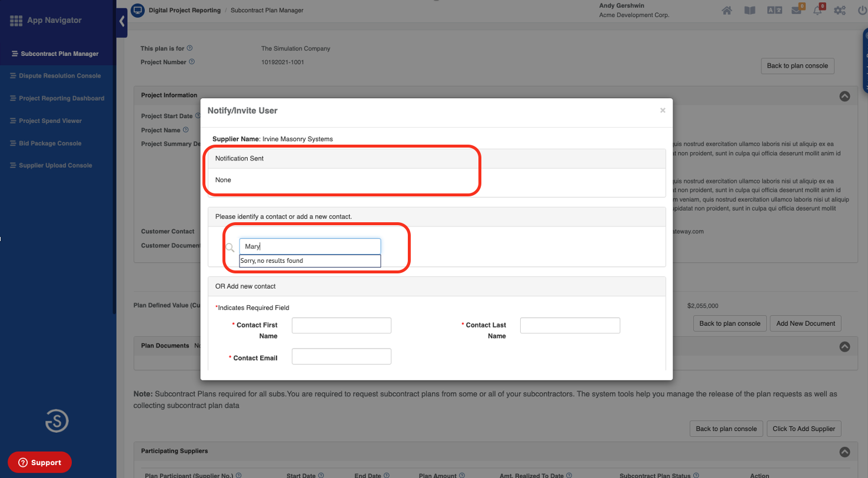Open the book documentation icon
This screenshot has width=868, height=478.
click(750, 11)
